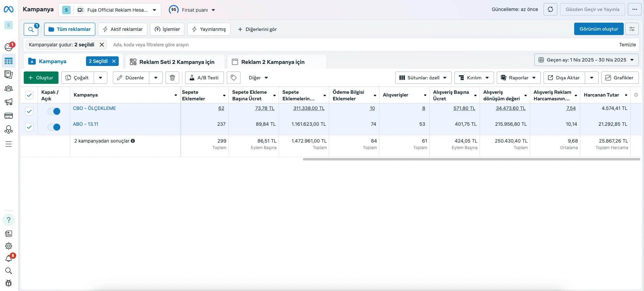This screenshot has height=291, width=644.
Task: Uncheck the select-all campaigns checkbox
Action: pos(29,95)
